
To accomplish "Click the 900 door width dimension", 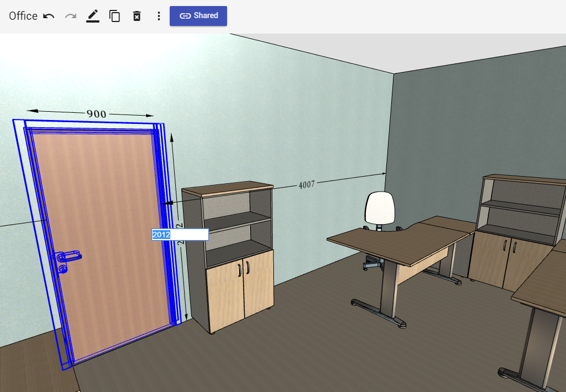I will coord(96,114).
